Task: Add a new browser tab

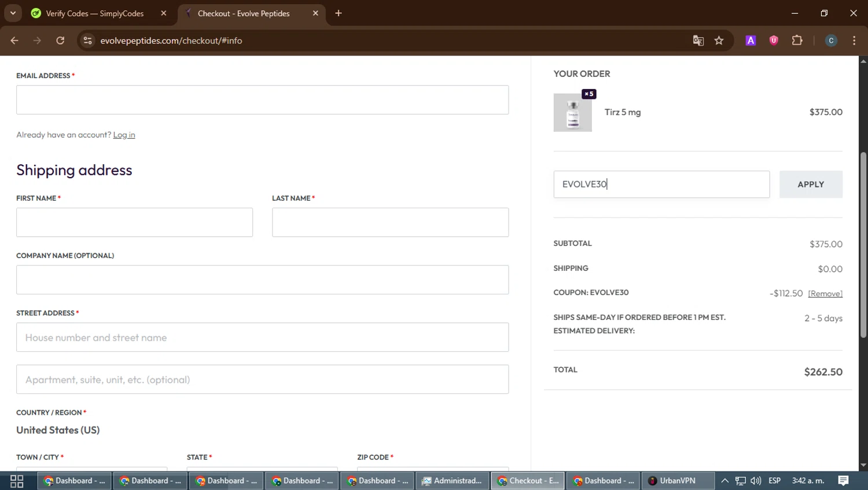Action: pos(339,13)
